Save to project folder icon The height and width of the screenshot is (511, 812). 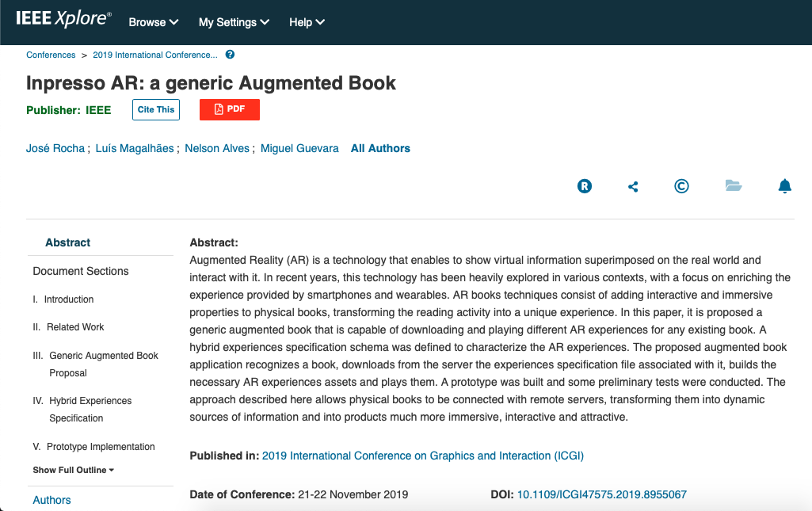coord(734,185)
